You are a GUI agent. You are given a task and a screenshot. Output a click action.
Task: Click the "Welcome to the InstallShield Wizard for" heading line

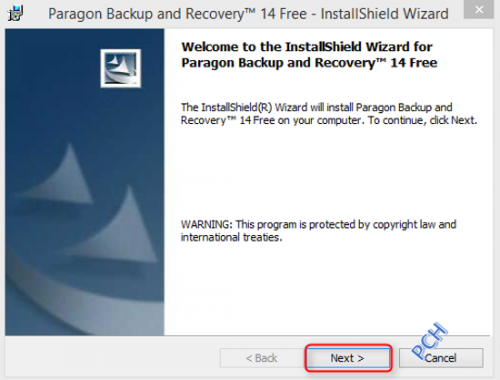pos(307,47)
